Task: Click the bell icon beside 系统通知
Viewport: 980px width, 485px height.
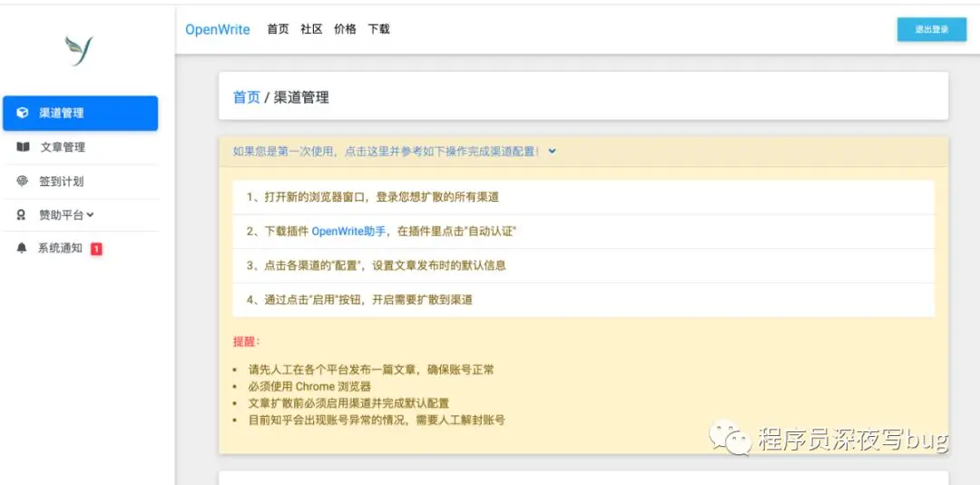Action: (22, 249)
